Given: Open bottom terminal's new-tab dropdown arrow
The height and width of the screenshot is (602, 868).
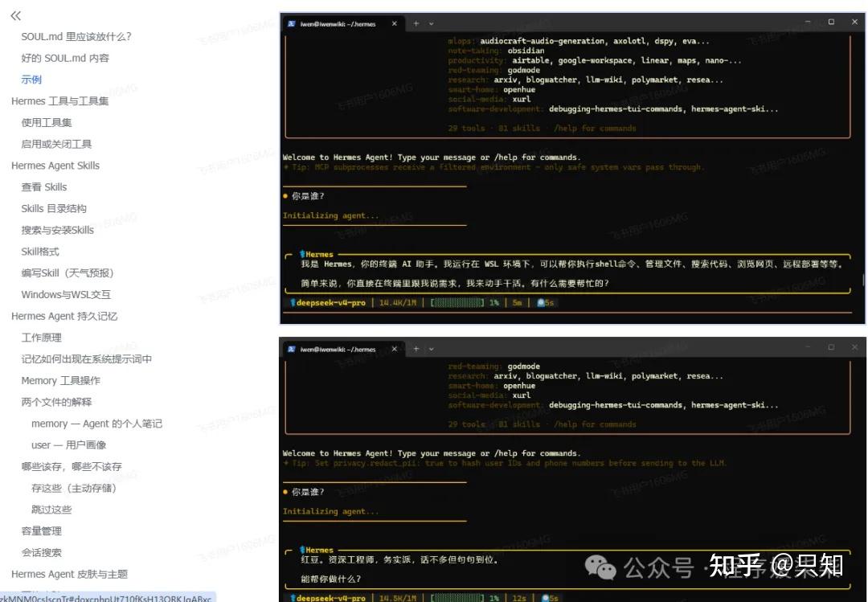Looking at the screenshot, I should (x=432, y=349).
